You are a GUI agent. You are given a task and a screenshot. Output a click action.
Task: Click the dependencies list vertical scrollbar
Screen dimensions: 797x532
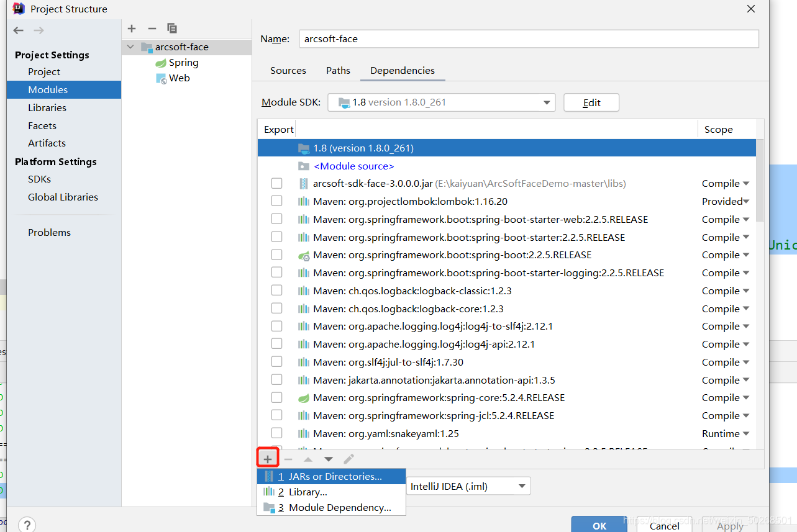pos(760,181)
